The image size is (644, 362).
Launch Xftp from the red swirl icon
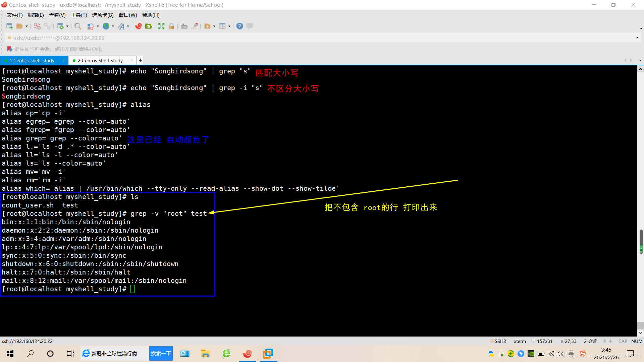139,26
